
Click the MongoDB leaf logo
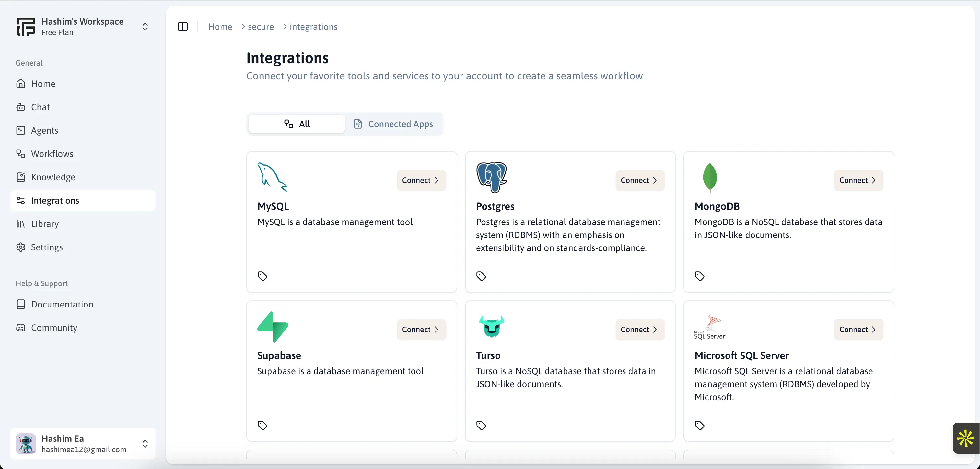[710, 177]
